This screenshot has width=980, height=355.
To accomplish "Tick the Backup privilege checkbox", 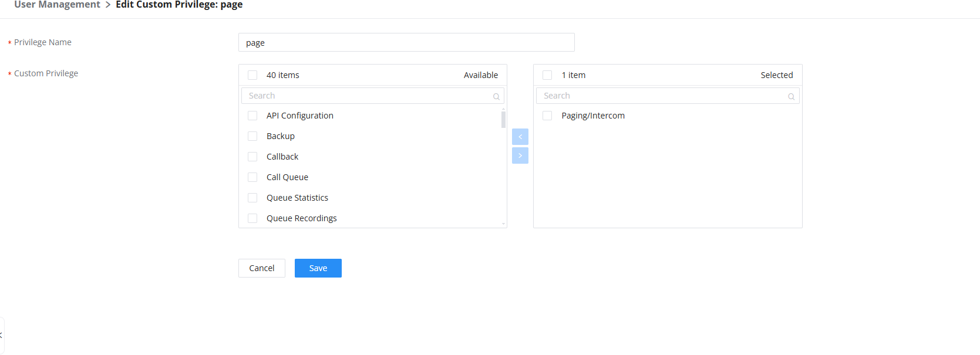I will tap(252, 136).
